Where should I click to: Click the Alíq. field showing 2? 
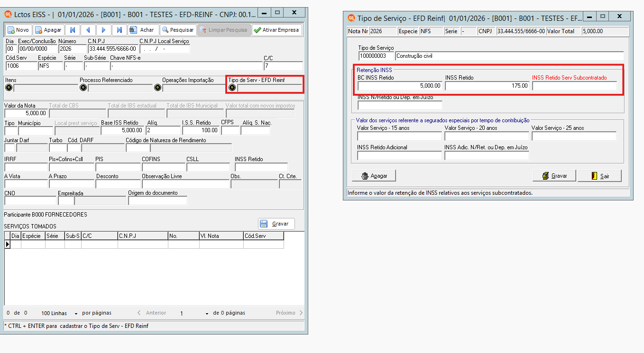[163, 130]
